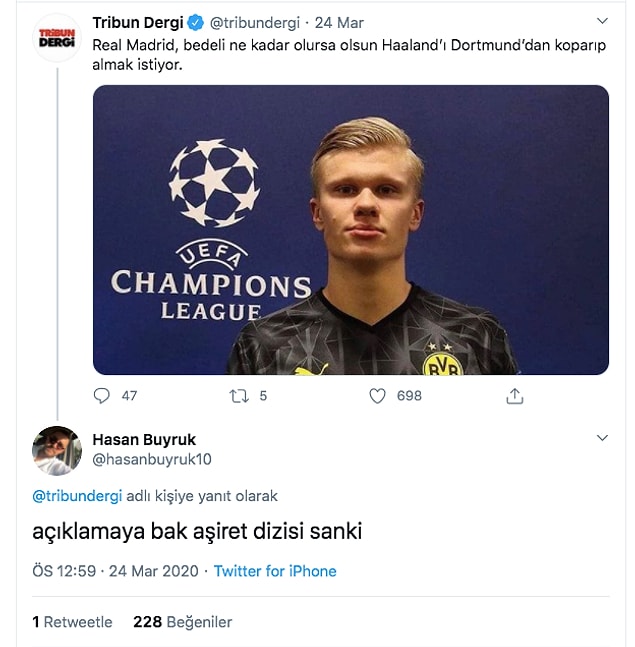
Task: Click the 24 Mar tweet date
Action: [x=339, y=23]
